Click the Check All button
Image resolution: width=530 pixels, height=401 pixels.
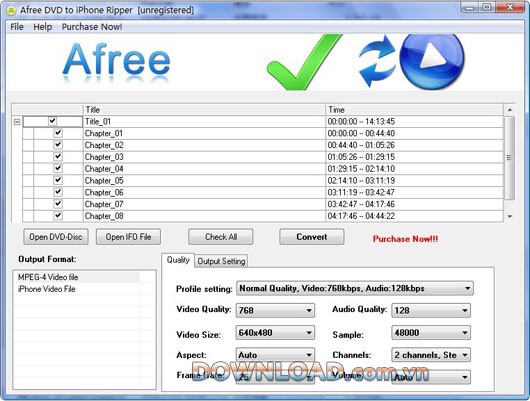point(221,237)
